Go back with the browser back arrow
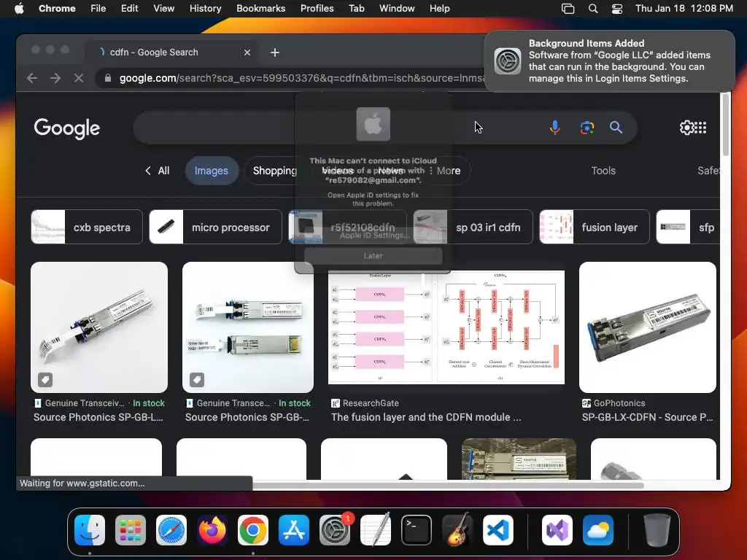 click(x=32, y=78)
